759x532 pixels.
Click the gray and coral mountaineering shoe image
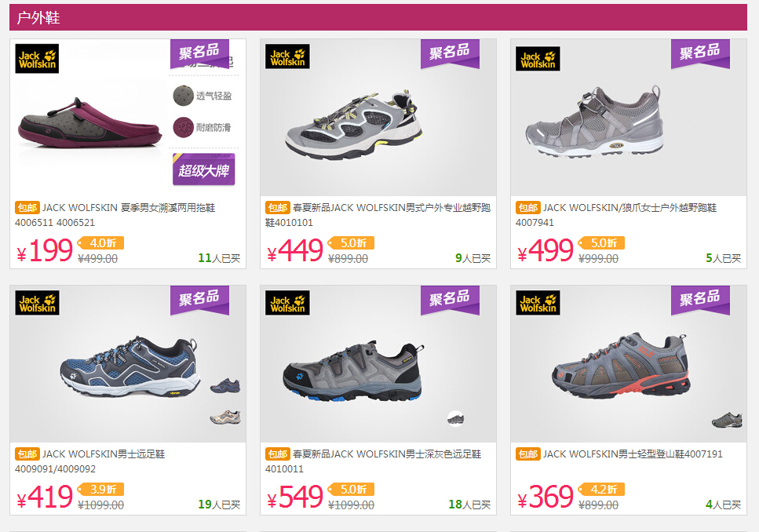[622, 366]
